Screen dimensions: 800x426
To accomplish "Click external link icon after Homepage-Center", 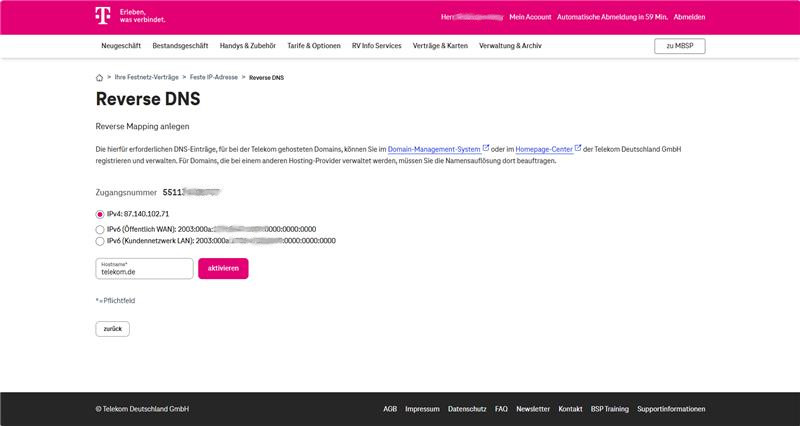I will pos(578,148).
